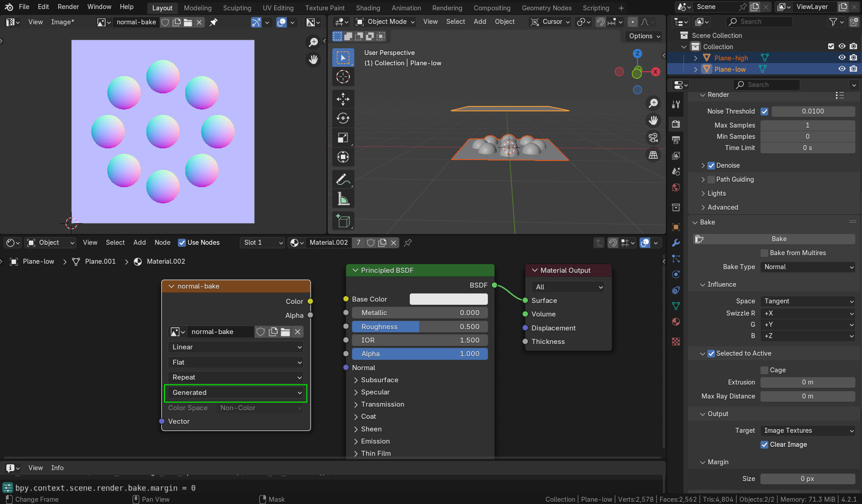The height and width of the screenshot is (504, 862).
Task: Open the Material properties tab icon
Action: [x=676, y=322]
